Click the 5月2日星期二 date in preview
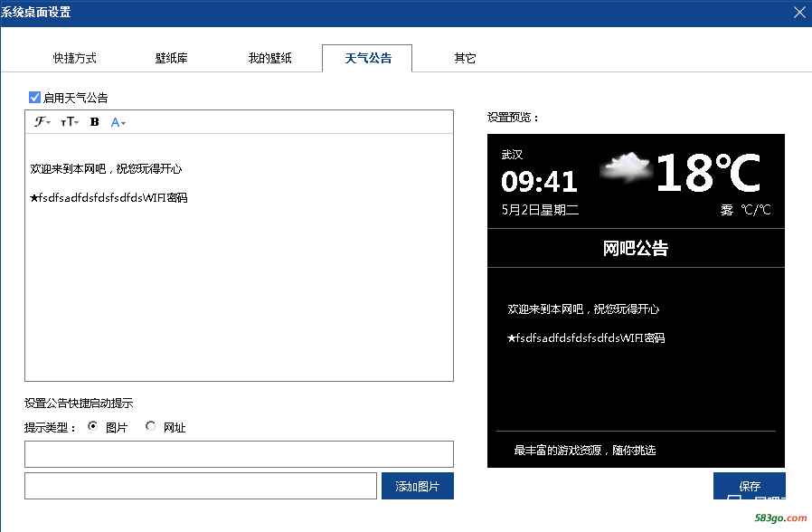This screenshot has width=812, height=532. tap(540, 210)
